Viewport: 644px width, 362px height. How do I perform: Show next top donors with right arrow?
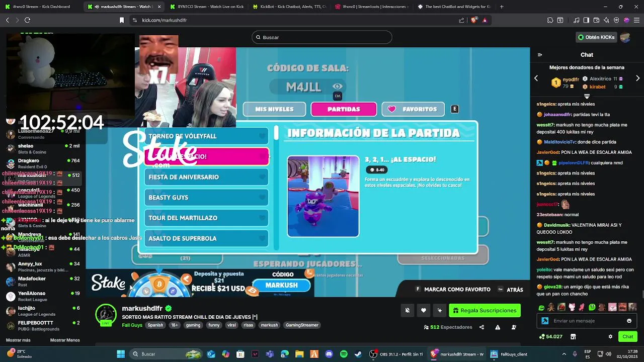click(638, 78)
